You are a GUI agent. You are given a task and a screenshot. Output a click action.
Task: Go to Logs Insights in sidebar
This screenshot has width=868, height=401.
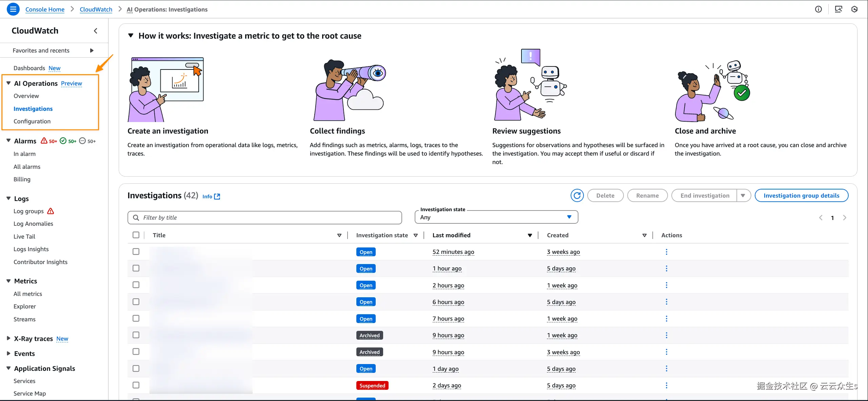pos(31,249)
